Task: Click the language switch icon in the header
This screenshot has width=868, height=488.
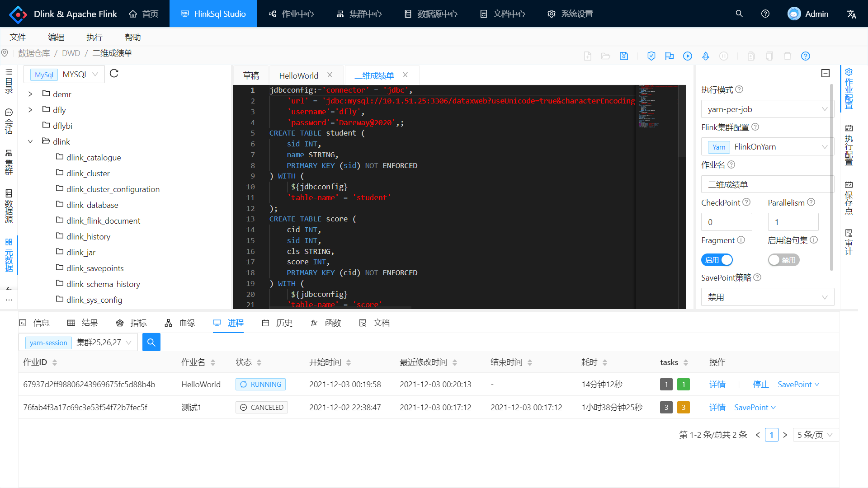Action: (852, 14)
